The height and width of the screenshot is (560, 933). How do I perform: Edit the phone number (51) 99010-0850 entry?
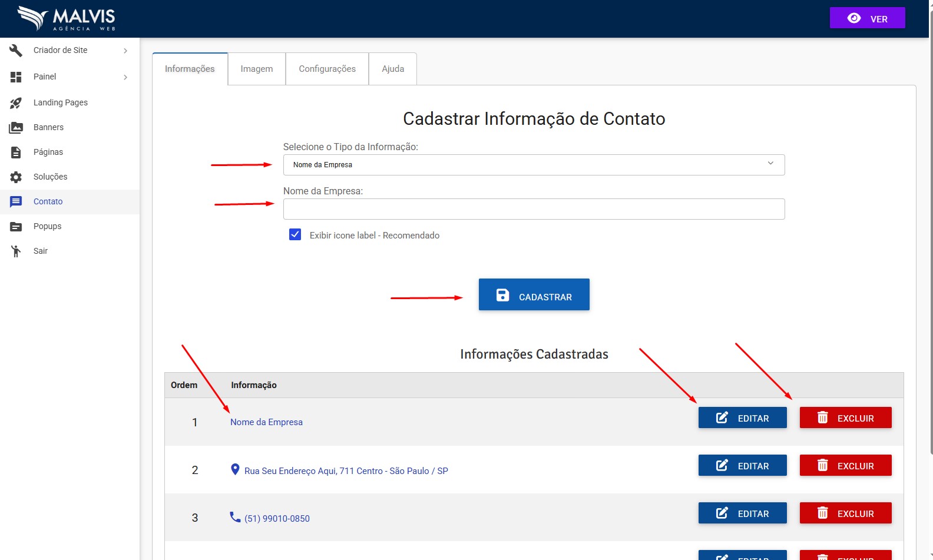coord(742,513)
